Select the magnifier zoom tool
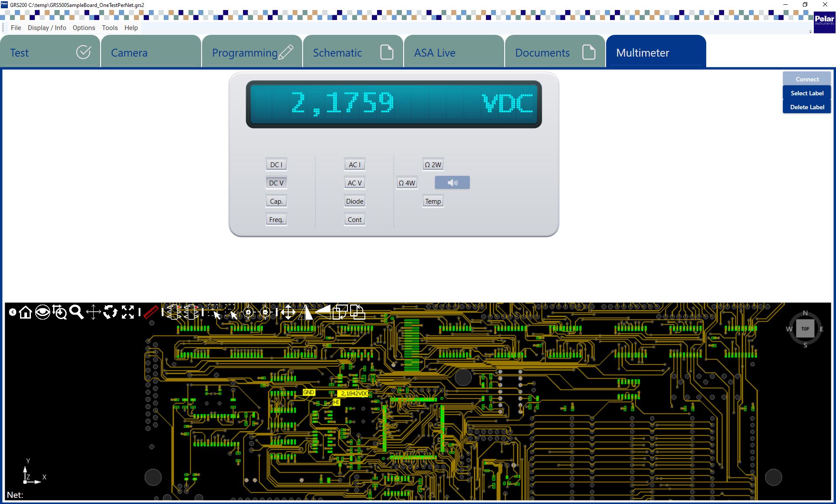The image size is (836, 504). (x=76, y=312)
